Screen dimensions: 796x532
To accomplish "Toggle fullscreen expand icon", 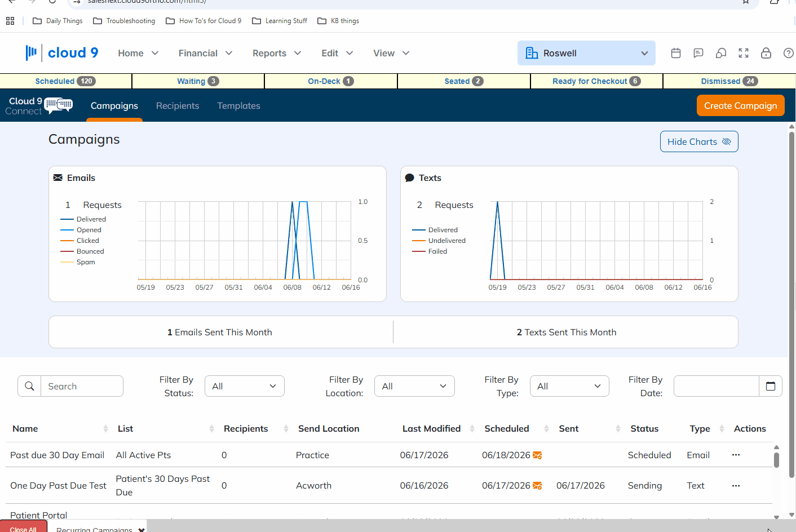I will pos(744,53).
